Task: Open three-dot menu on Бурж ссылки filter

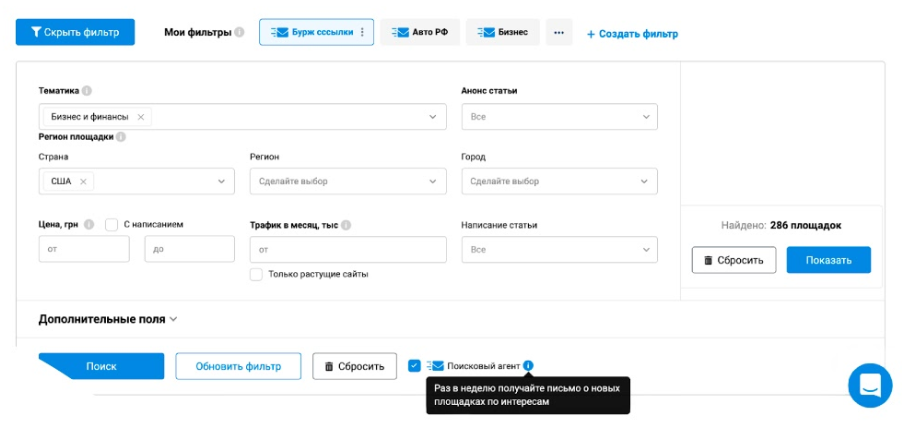Action: pos(362,33)
